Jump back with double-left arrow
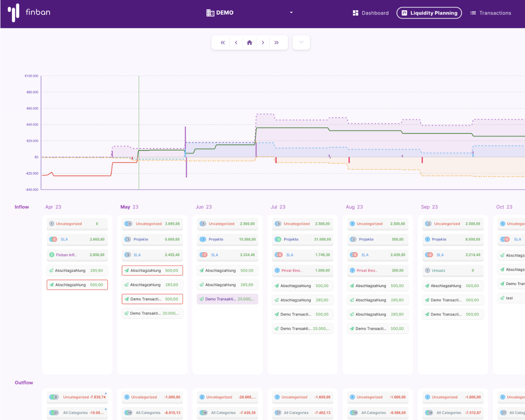525x420 pixels. click(223, 43)
